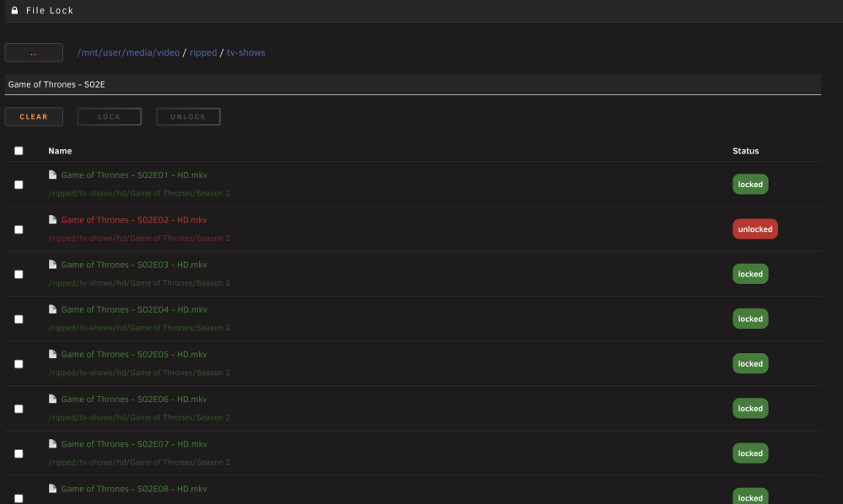Screen dimensions: 843x504
Task: Click the file icon beside S02E05
Action: pyautogui.click(x=52, y=354)
